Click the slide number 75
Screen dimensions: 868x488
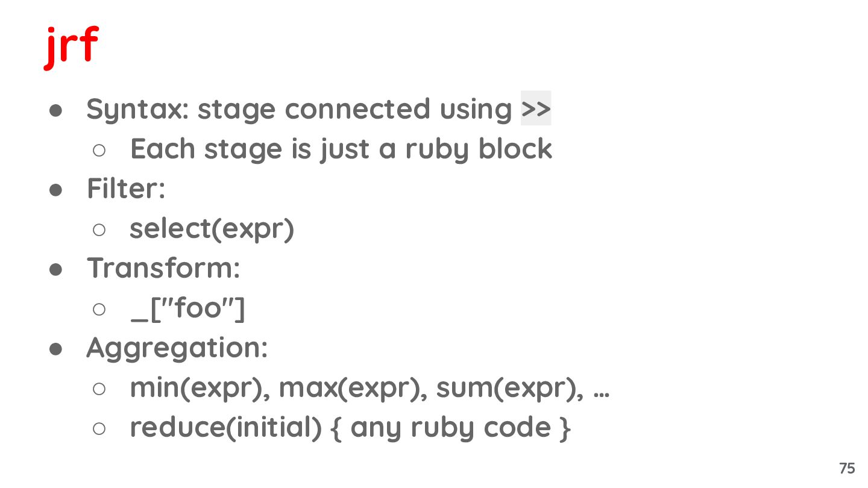click(x=846, y=468)
